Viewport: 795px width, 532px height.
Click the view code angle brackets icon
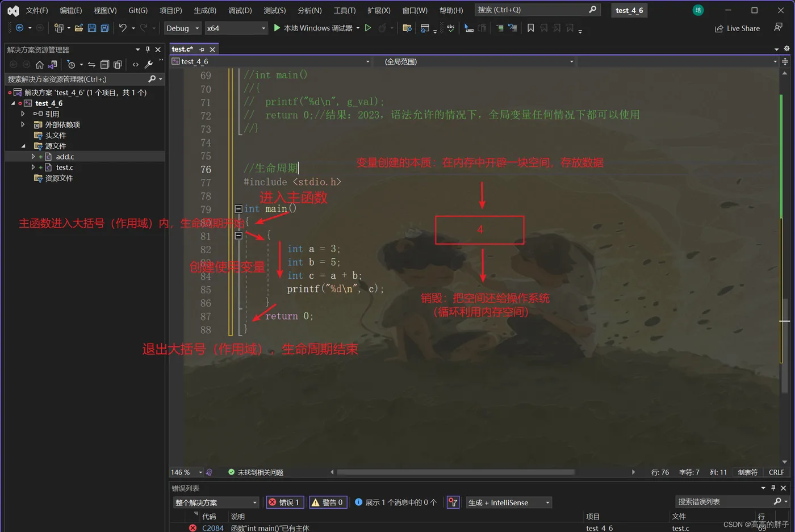pyautogui.click(x=135, y=65)
